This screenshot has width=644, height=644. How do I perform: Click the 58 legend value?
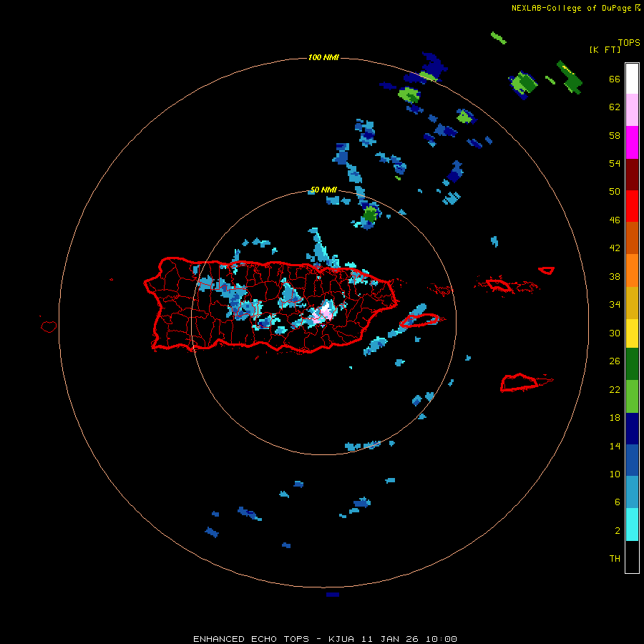point(615,135)
